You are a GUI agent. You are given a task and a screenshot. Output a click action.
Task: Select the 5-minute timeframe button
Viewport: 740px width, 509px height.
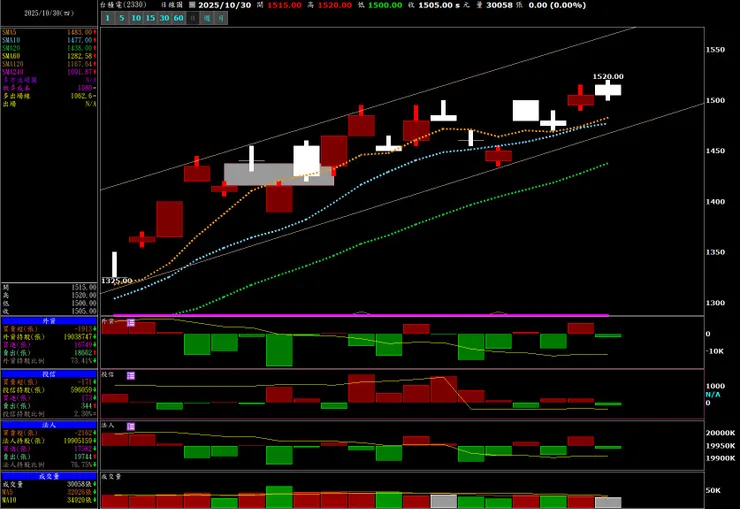(122, 18)
